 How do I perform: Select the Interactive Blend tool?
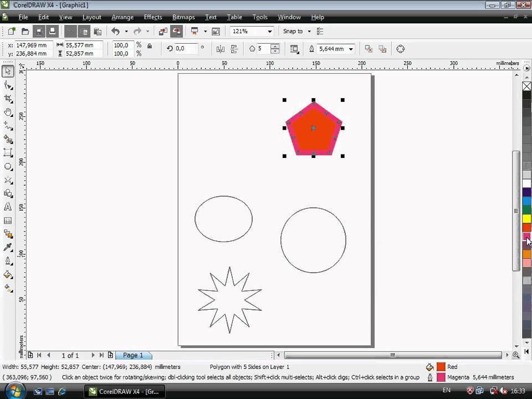[8, 234]
